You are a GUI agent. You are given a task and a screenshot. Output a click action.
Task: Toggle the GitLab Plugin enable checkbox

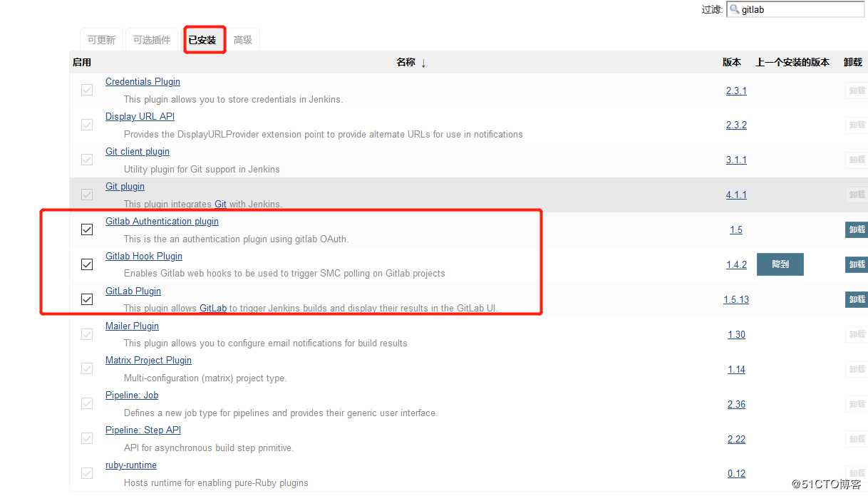(87, 299)
